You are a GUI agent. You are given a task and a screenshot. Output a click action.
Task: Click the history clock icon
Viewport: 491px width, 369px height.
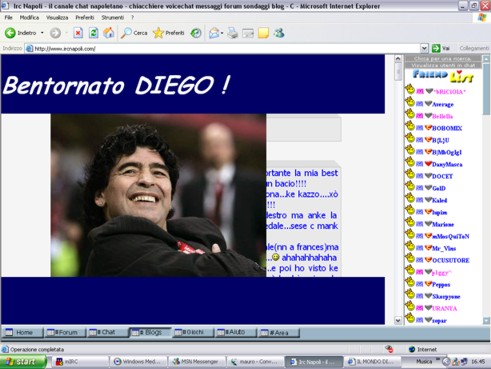pyautogui.click(x=196, y=33)
